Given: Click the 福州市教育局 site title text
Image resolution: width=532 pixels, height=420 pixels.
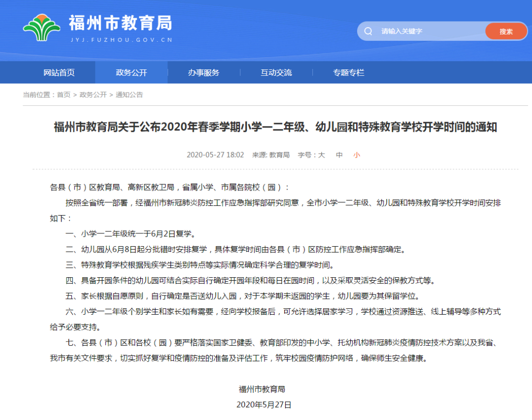Looking at the screenshot, I should click(121, 23).
